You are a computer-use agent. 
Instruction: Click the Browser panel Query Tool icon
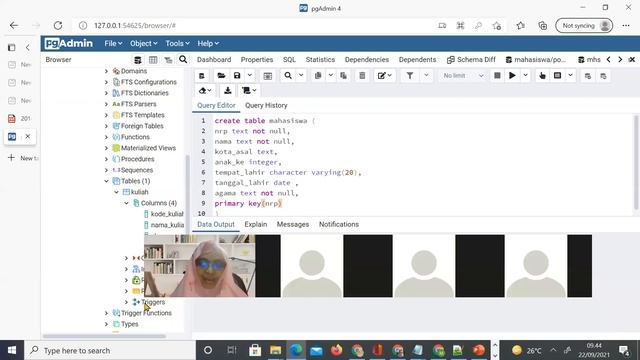coord(138,60)
